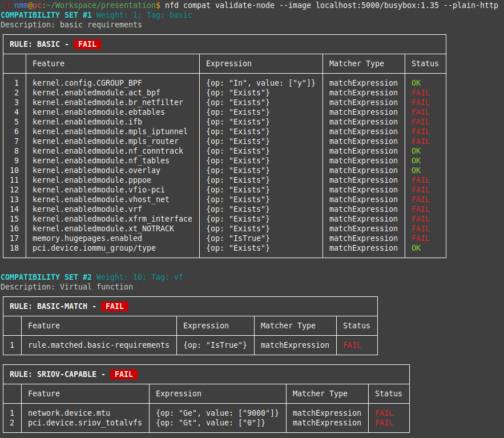Click the Expression column header in BASIC table
504x438 pixels.
(x=228, y=63)
